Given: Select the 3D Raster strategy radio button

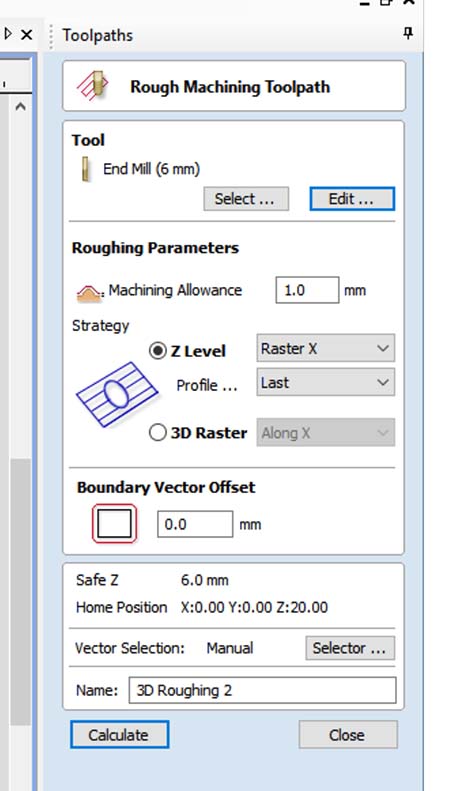Looking at the screenshot, I should pos(158,432).
